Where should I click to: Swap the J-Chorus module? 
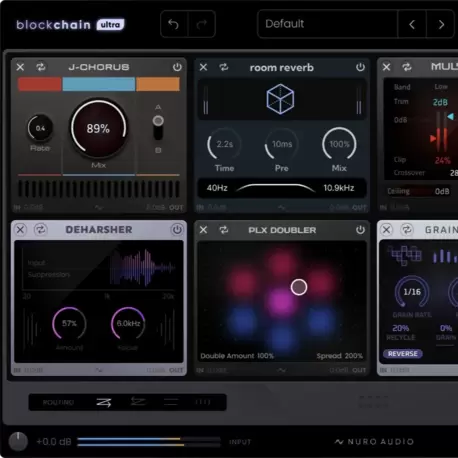pos(41,67)
